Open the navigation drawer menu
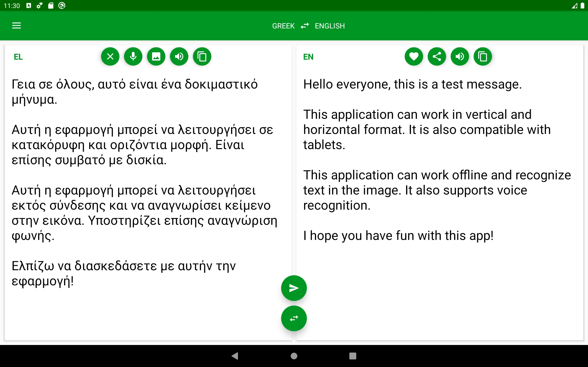The image size is (588, 367). click(16, 26)
